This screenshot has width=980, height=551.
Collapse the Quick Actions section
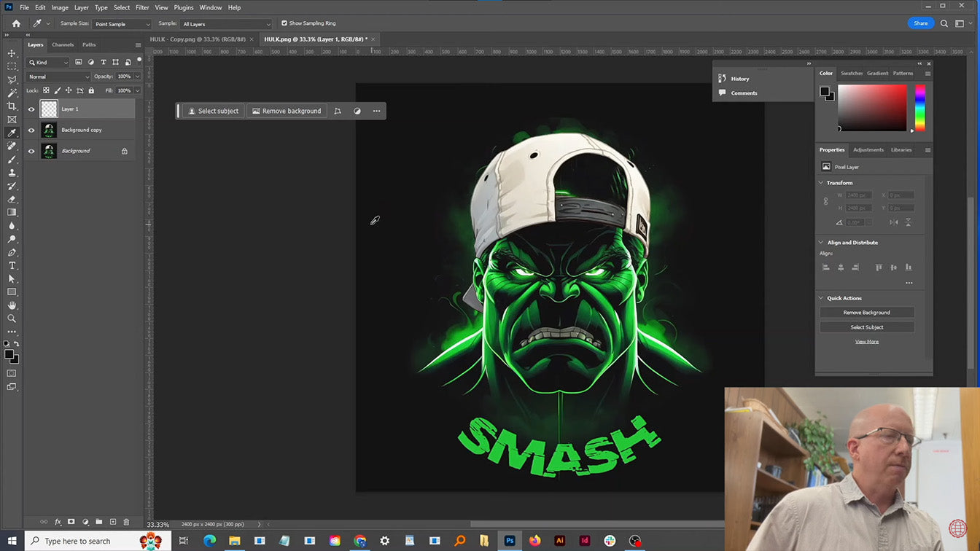tap(821, 298)
